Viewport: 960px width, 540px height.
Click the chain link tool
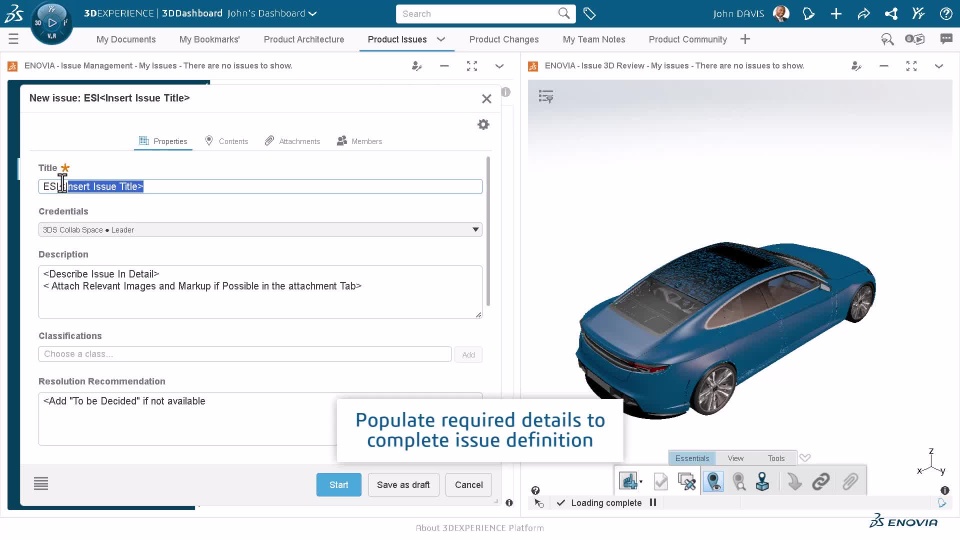pos(821,482)
